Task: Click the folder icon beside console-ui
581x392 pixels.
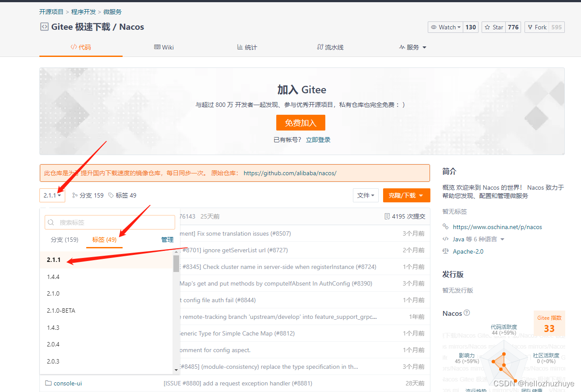Action: [x=48, y=383]
